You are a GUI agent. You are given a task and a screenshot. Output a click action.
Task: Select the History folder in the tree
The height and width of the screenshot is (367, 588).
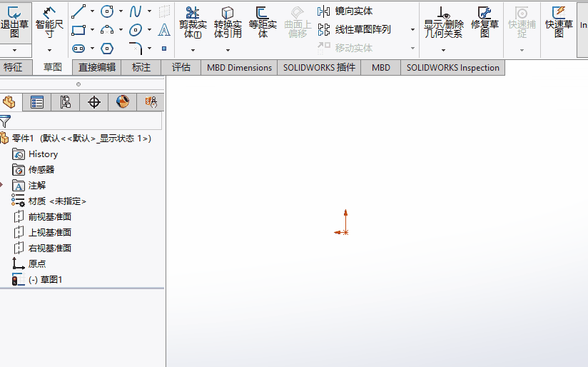coord(35,154)
